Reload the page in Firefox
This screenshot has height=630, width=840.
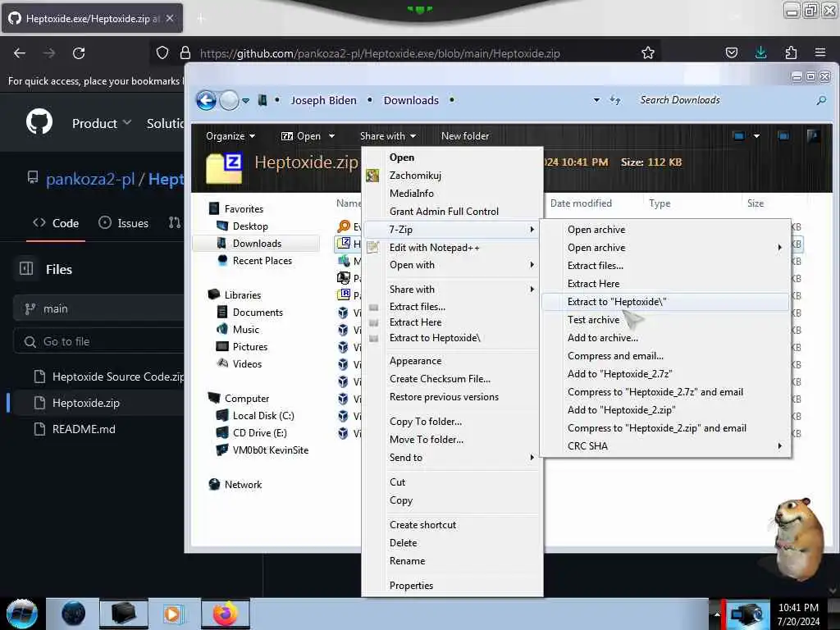[79, 53]
